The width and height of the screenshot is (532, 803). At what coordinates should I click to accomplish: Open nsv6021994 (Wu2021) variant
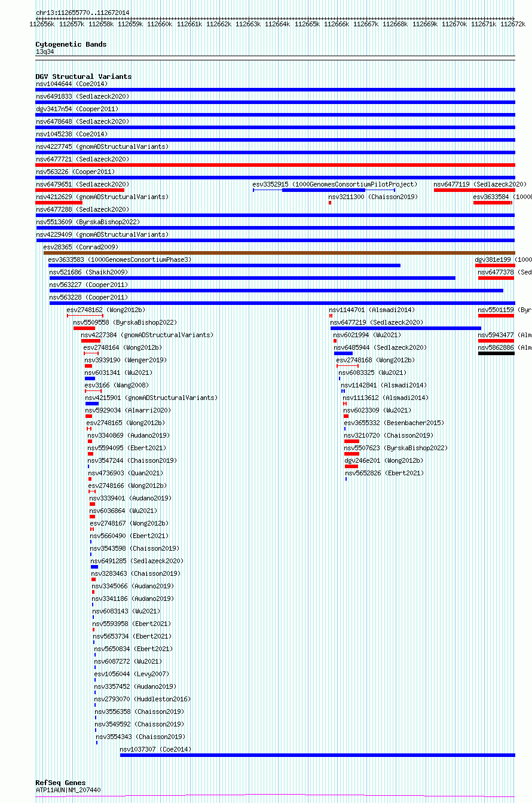point(368,335)
